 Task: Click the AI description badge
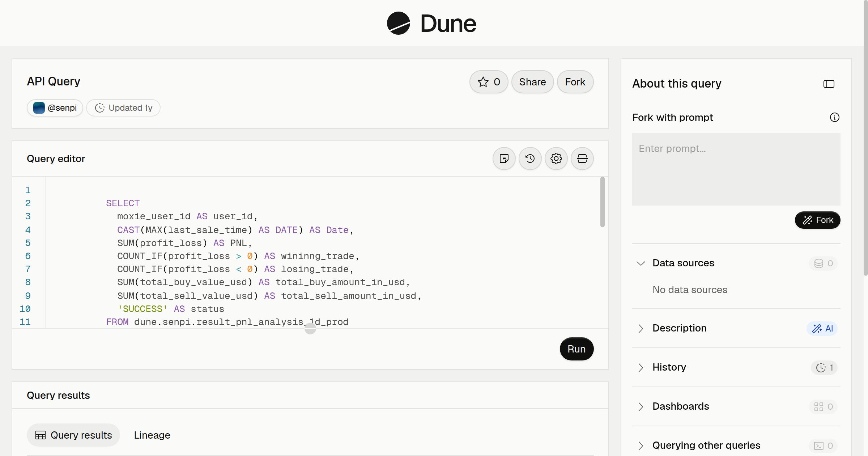point(822,329)
